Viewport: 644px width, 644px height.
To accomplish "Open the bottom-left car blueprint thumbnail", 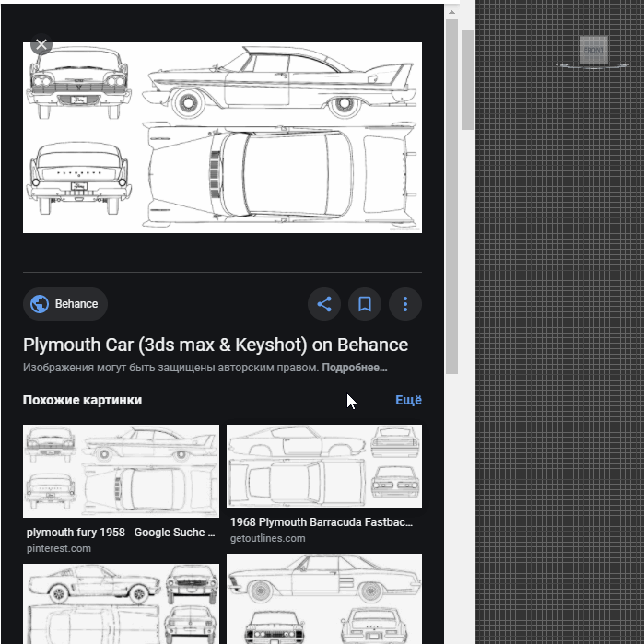I will (x=121, y=603).
